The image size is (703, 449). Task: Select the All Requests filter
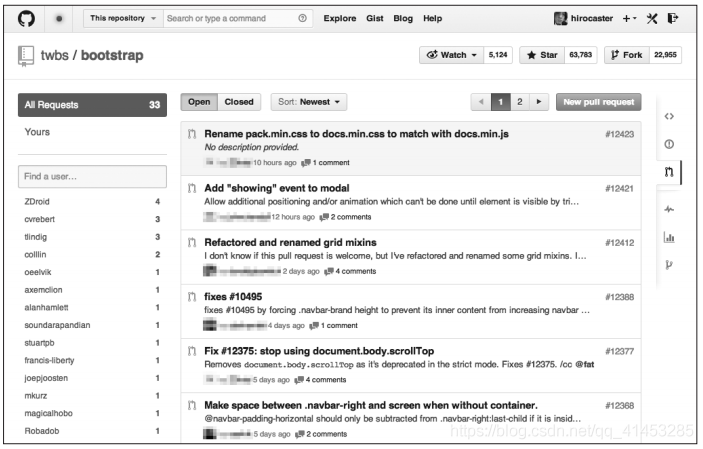(92, 105)
